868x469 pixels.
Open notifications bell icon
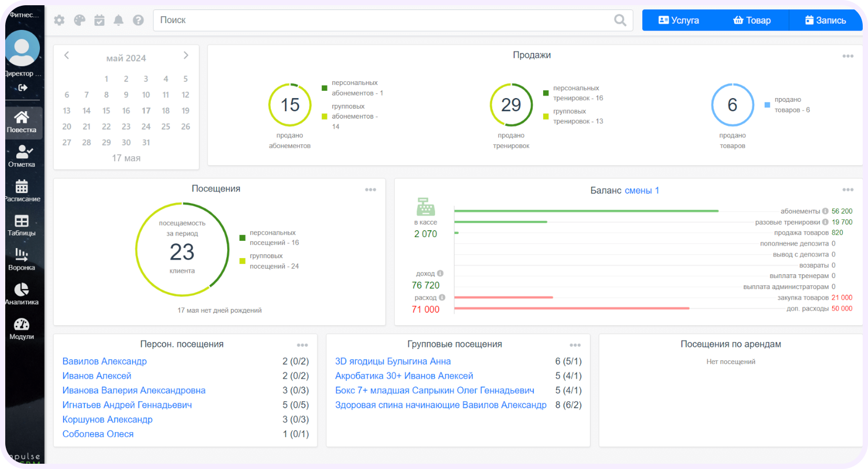point(119,20)
